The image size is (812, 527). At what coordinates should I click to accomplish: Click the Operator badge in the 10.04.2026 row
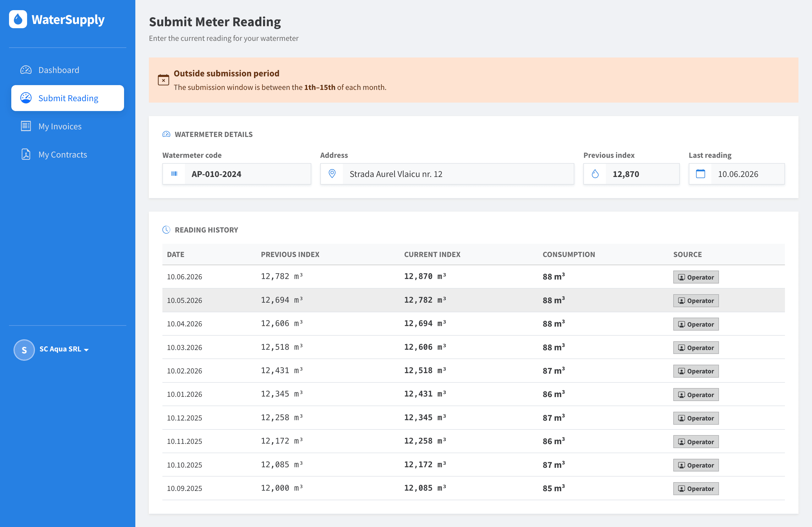point(696,324)
